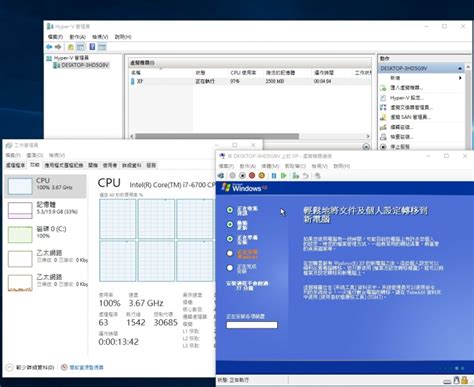Click the Revert icon in the VM toolbar

(305, 175)
